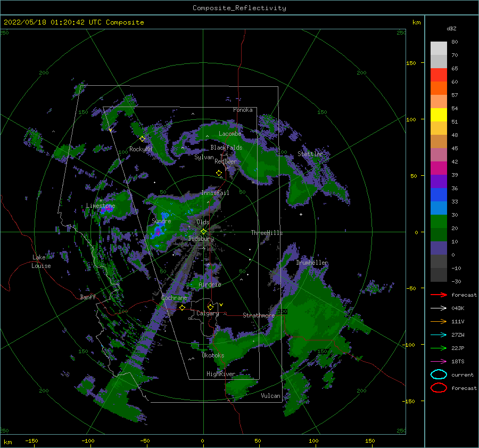Screen dimensions: 479x448
Task: Click the Banff city label
Action: (88, 297)
